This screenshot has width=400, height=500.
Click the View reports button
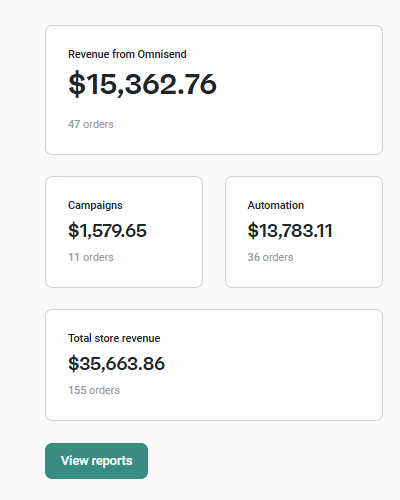pos(96,461)
